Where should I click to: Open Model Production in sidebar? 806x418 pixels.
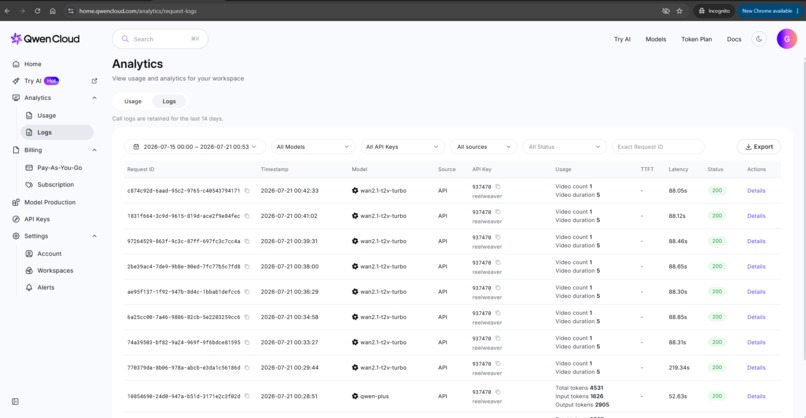[49, 202]
